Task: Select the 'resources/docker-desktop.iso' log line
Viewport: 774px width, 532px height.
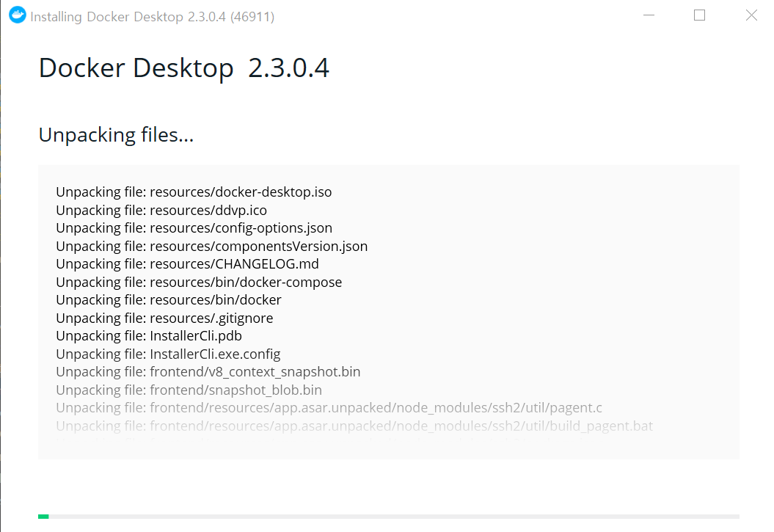Action: click(194, 192)
